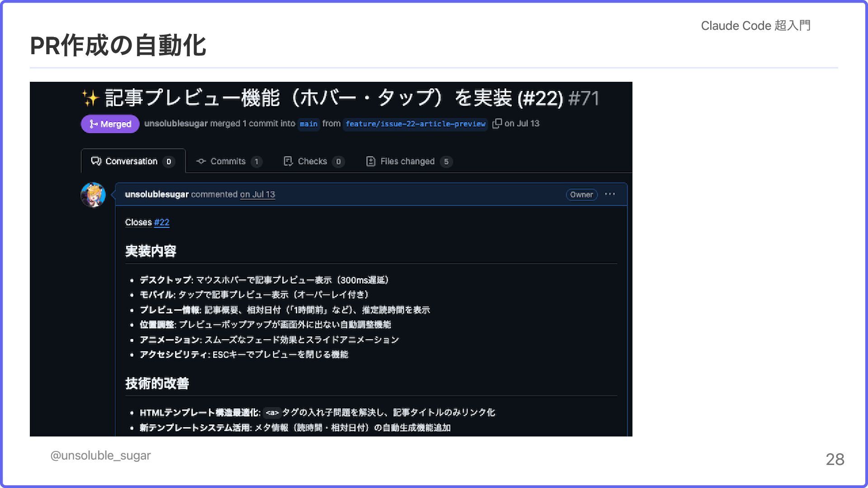Open the main branch link
Screen dimensions: 868x488
pos(308,124)
